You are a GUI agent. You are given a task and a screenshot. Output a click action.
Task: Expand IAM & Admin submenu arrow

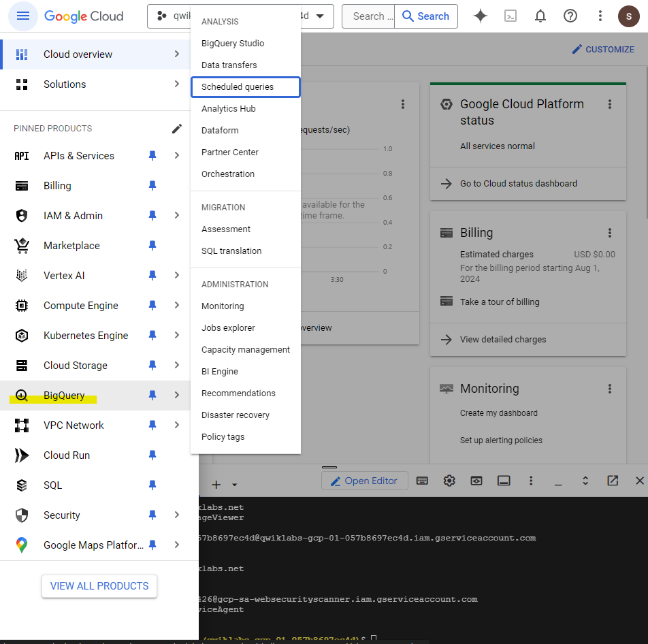point(177,215)
